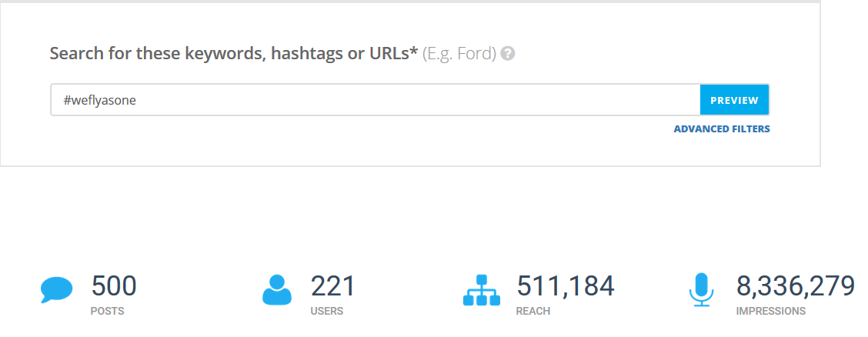868x337 pixels.
Task: Click the REACH label
Action: (532, 312)
